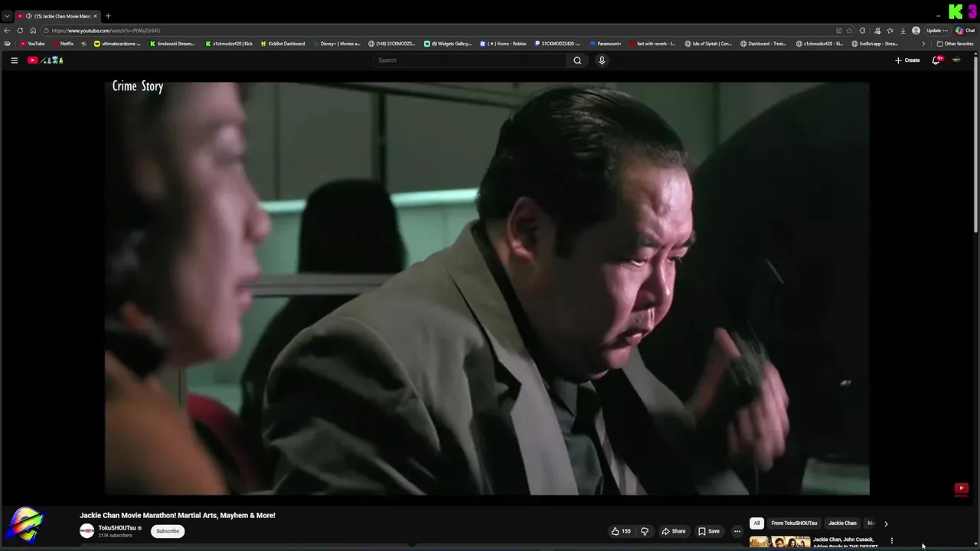
Task: Open the Disney+ Movies bookmark
Action: (336, 44)
